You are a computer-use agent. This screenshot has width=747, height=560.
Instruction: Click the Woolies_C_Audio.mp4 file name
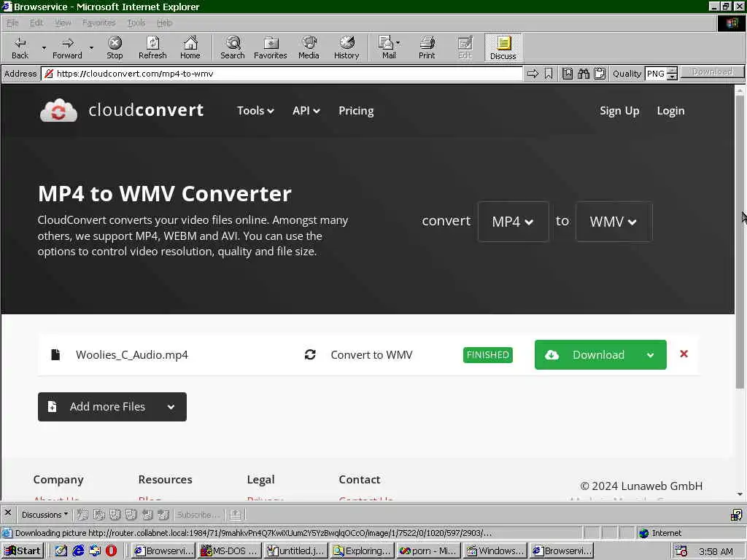(132, 355)
